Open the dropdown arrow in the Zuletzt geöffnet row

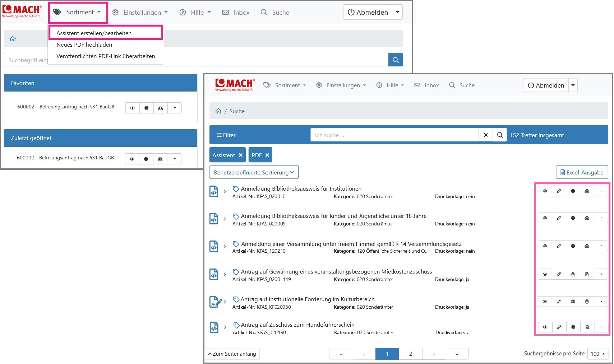point(175,159)
